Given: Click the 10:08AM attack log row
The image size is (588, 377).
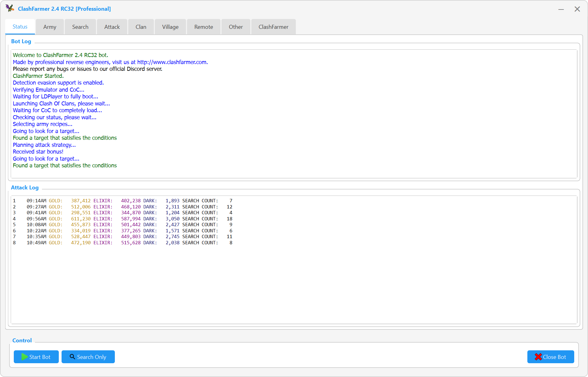Looking at the screenshot, I should click(123, 225).
